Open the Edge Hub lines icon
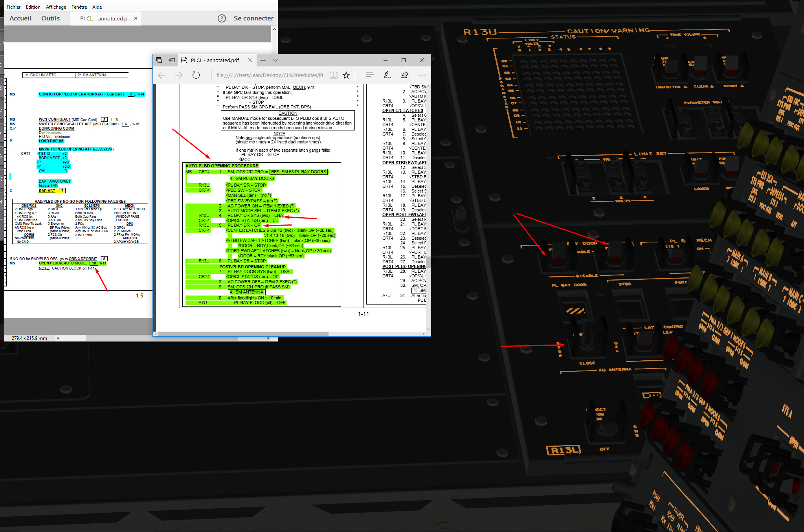 [370, 75]
